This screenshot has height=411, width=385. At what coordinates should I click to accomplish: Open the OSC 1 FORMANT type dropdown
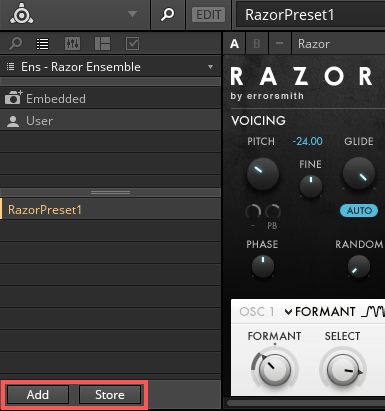(x=288, y=312)
